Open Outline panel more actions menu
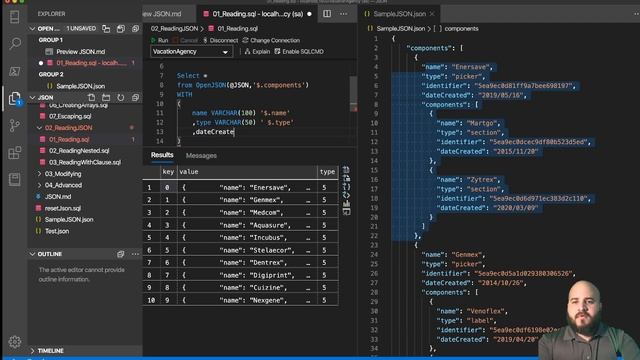 click(x=135, y=254)
